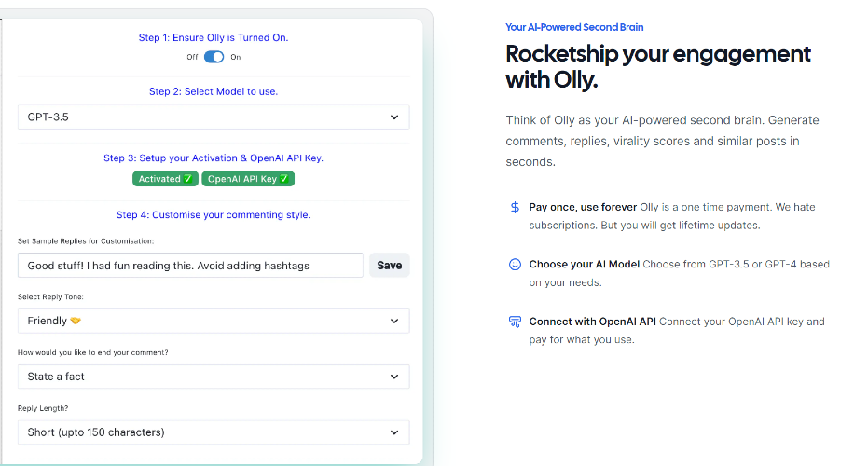The width and height of the screenshot is (868, 466).
Task: Toggle the Olly On/Off switch
Action: tap(214, 57)
